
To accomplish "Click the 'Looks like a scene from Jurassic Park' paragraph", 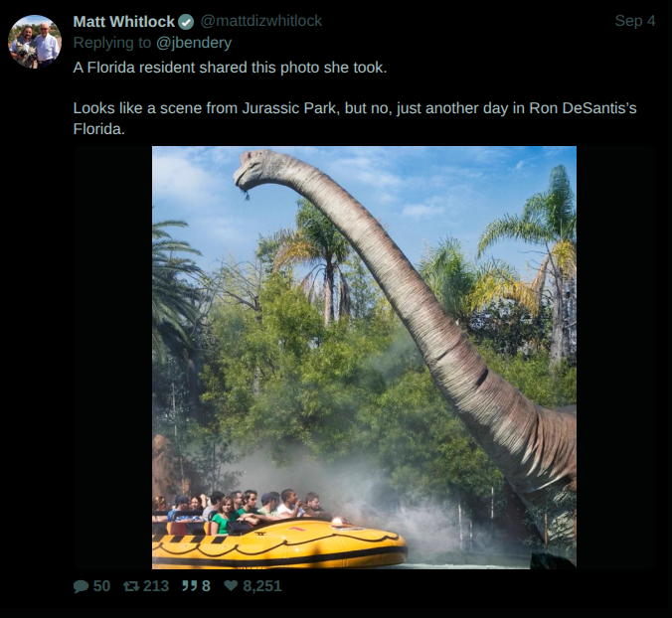I will coord(355,118).
